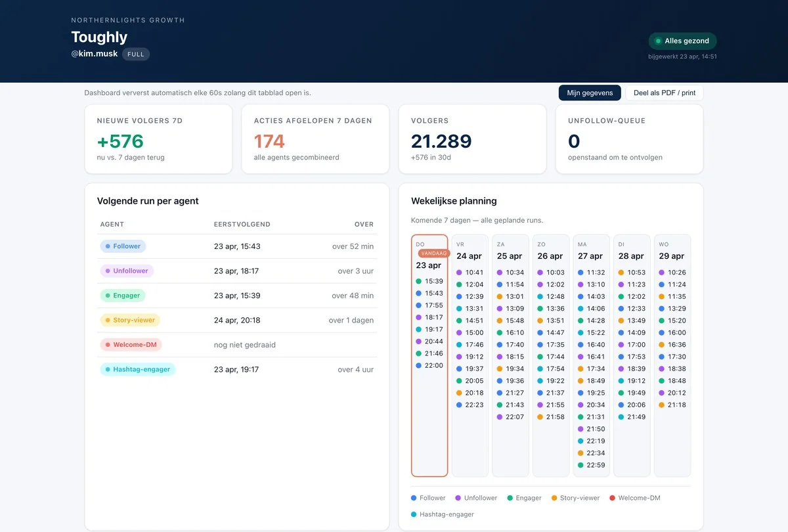Open the Mijn gegevens button
Viewport: 788px width, 532px height.
coord(590,93)
